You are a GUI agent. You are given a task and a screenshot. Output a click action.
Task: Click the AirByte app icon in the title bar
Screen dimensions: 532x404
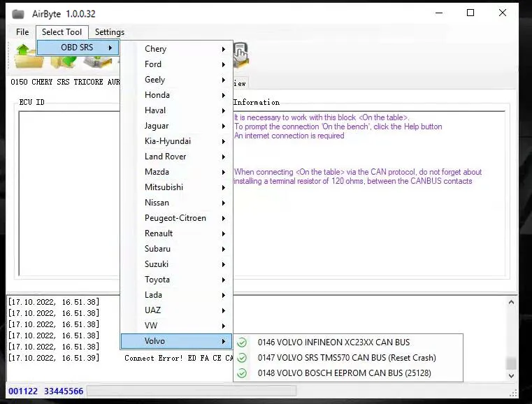[17, 13]
